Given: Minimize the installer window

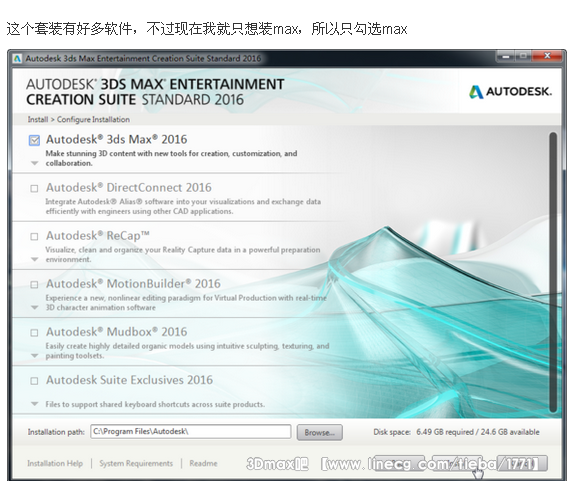Looking at the screenshot, I should coord(506,56).
